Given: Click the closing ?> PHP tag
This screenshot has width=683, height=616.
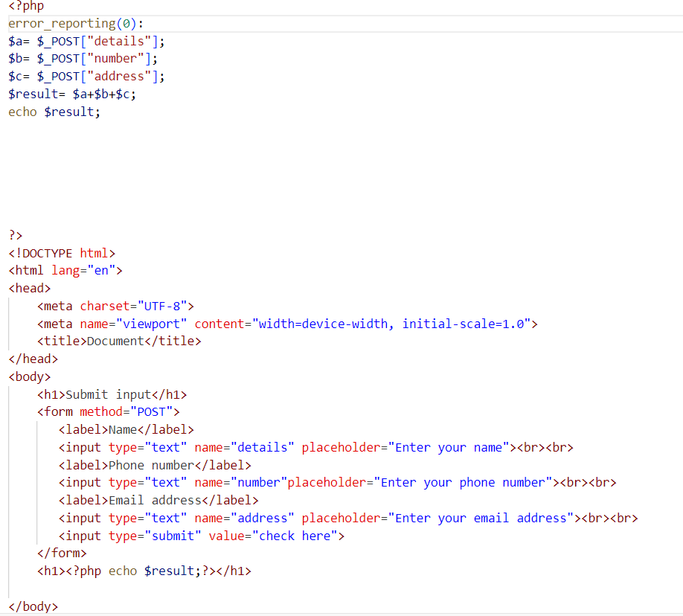Looking at the screenshot, I should tap(15, 235).
